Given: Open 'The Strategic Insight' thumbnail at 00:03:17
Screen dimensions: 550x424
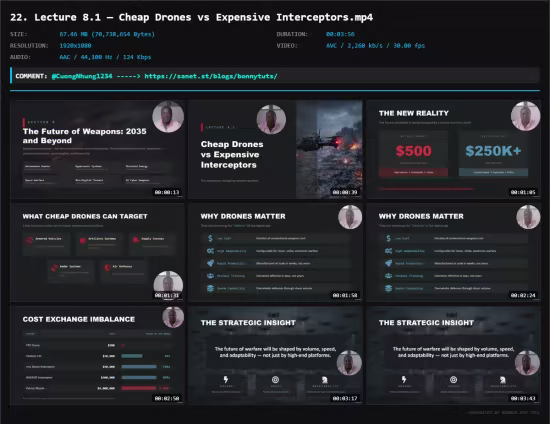Looking at the screenshot, I should pos(275,355).
